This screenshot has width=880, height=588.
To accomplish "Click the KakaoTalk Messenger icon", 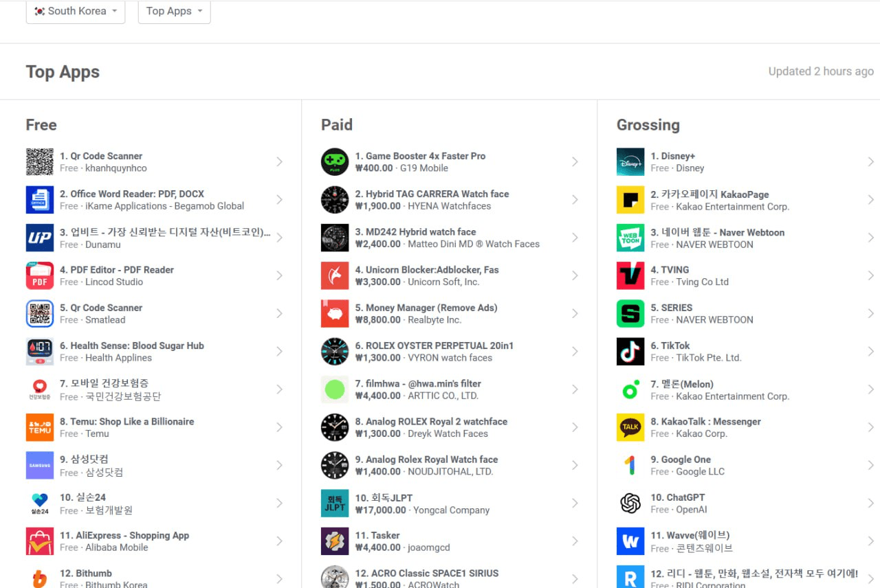I will (x=630, y=427).
